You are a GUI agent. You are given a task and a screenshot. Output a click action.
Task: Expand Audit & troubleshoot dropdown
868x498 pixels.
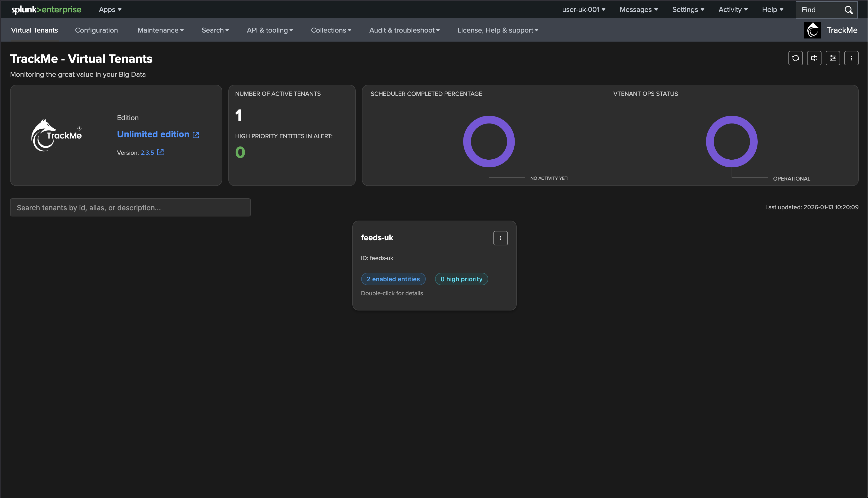(x=404, y=30)
